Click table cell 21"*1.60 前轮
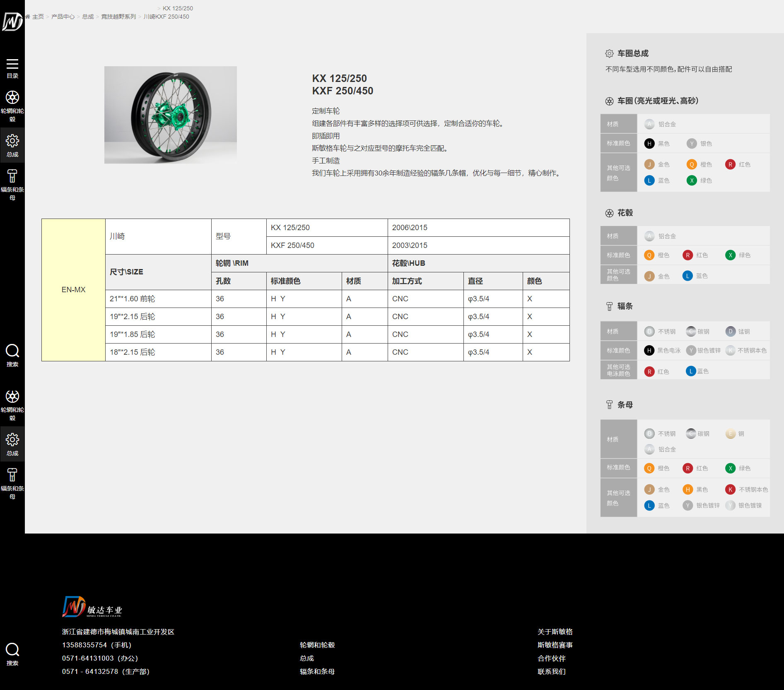Viewport: 784px width, 690px height. 158,299
